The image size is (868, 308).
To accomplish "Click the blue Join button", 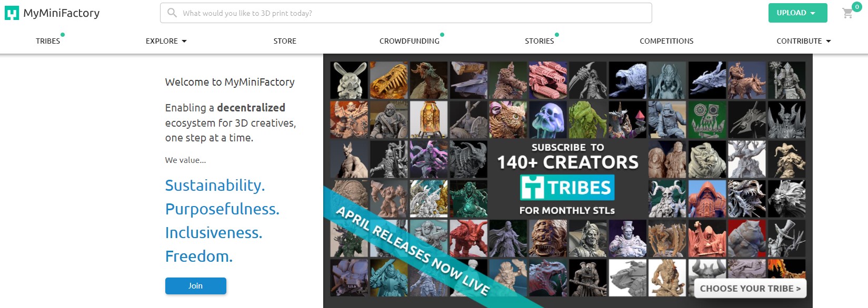I will (x=196, y=286).
